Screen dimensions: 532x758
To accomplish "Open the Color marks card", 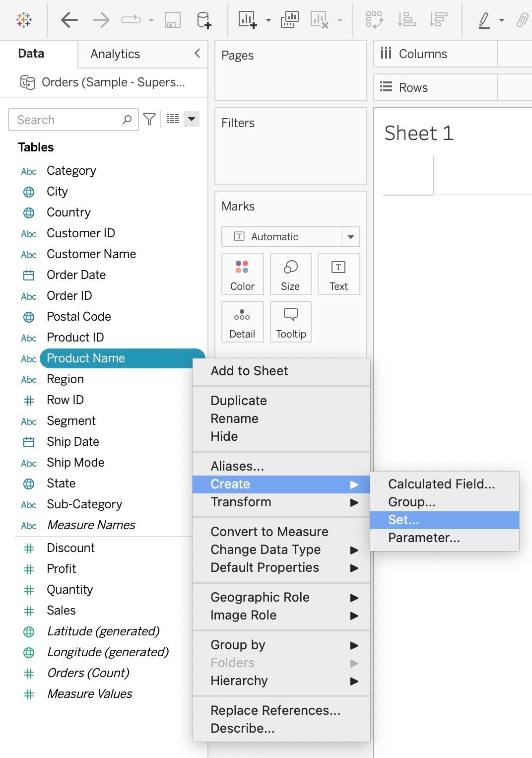I will (242, 274).
